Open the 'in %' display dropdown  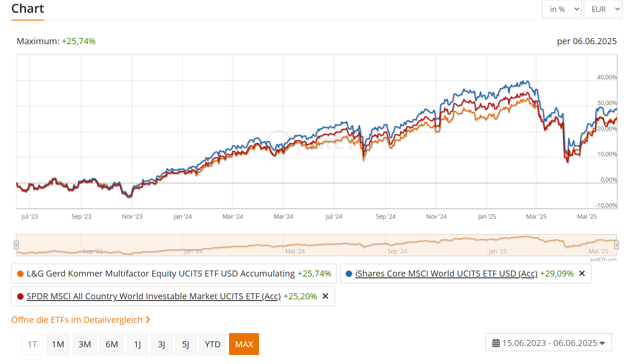tap(561, 9)
